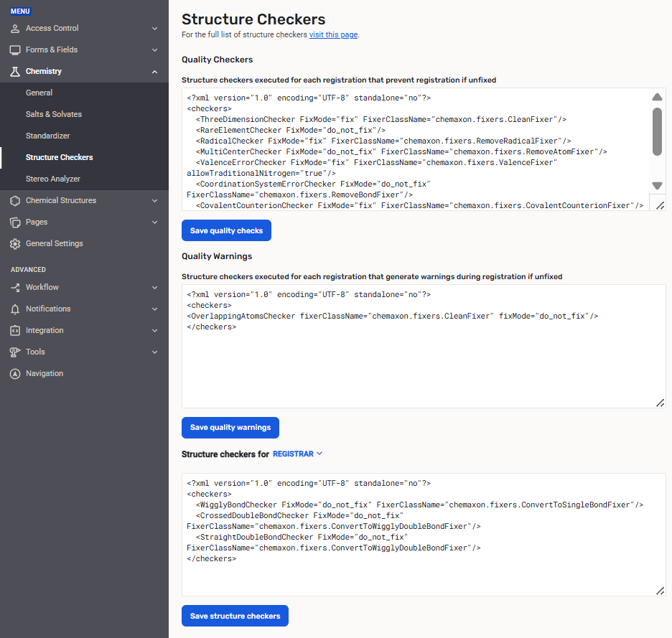
Task: Click the Quality Checkers scrollbar down arrow
Action: click(x=657, y=186)
